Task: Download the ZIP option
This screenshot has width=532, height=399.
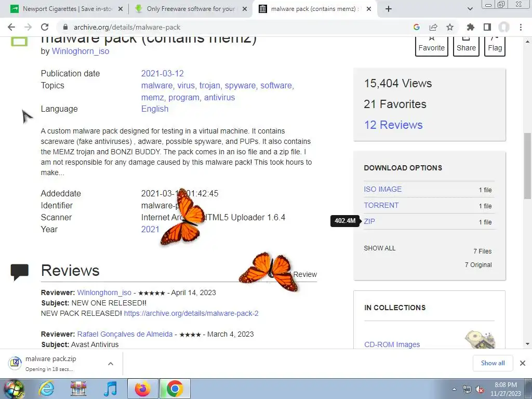Action: [369, 221]
